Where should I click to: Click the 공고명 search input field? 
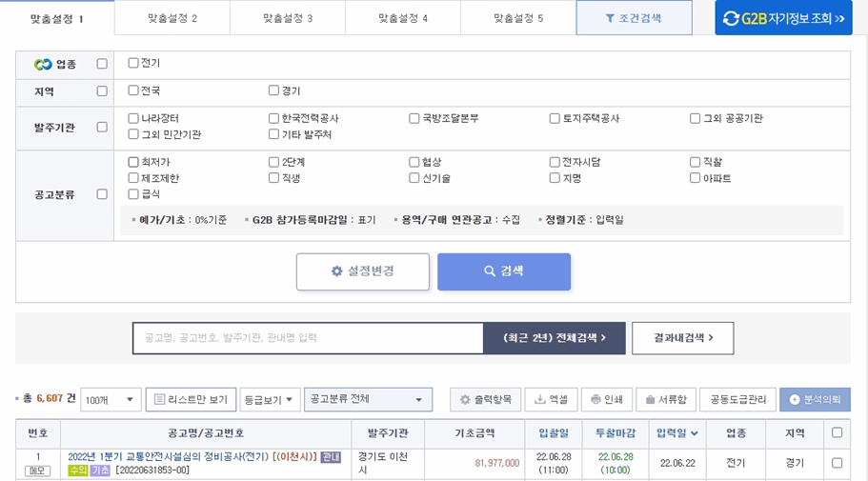point(308,338)
